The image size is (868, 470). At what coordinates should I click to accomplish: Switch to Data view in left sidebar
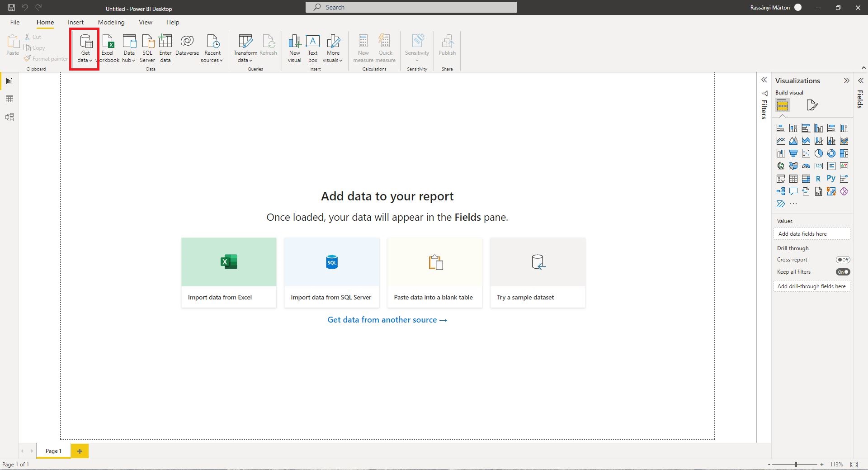click(9, 99)
